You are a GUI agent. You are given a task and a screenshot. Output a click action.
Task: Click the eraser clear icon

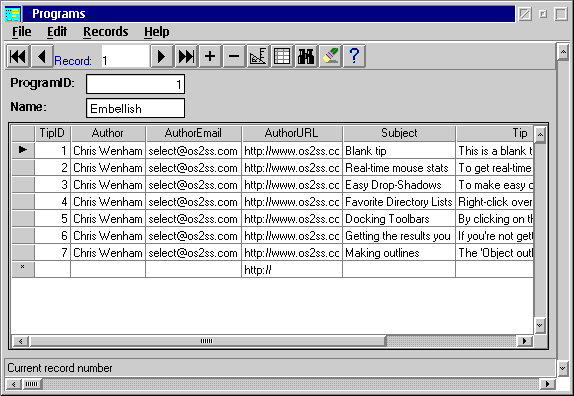[x=330, y=56]
